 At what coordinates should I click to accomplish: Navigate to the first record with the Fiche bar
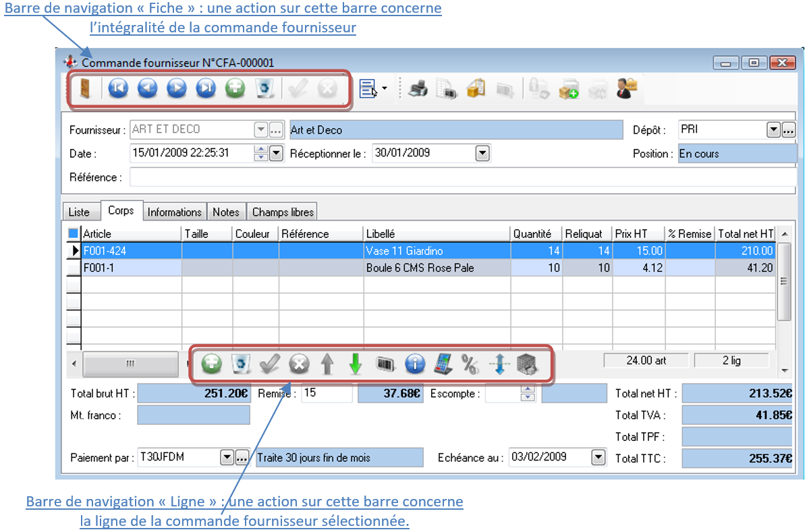(117, 88)
